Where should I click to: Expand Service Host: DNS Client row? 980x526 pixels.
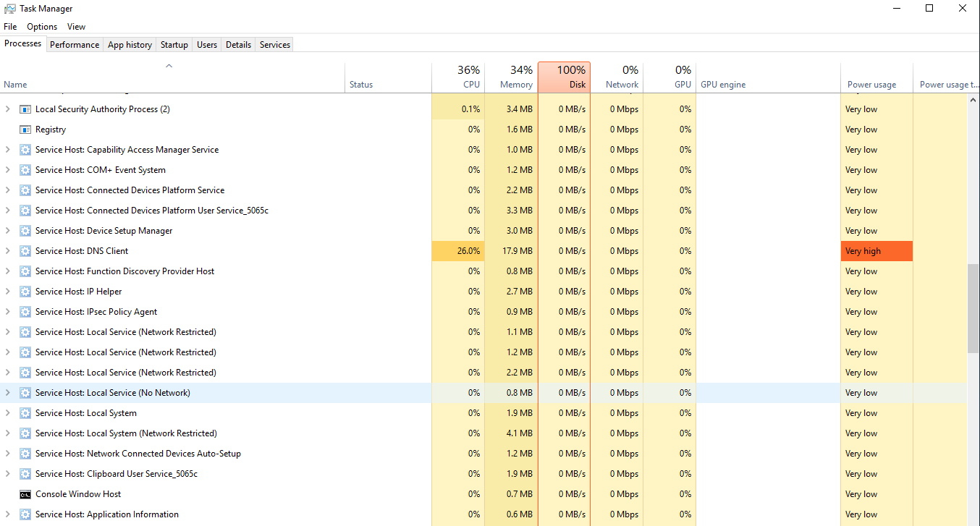(8, 251)
